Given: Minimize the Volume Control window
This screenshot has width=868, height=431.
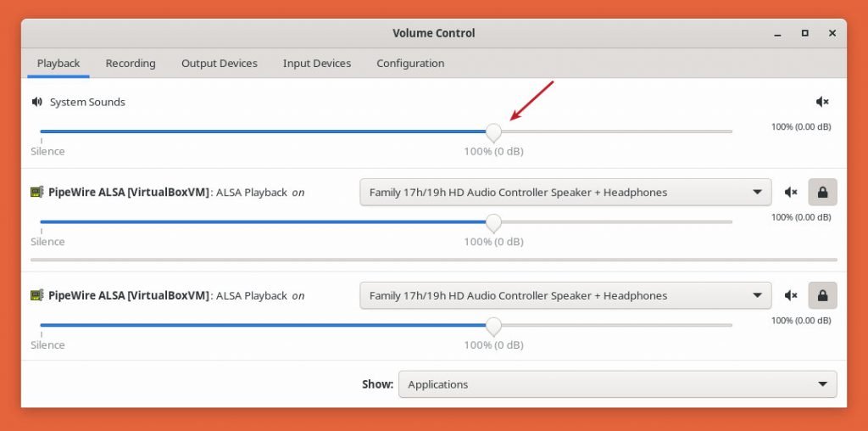Looking at the screenshot, I should [x=776, y=33].
